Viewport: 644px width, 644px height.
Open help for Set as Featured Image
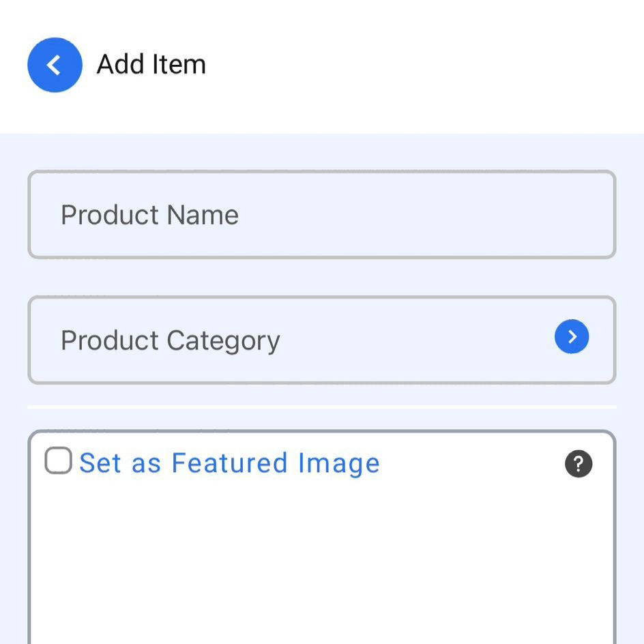(579, 464)
